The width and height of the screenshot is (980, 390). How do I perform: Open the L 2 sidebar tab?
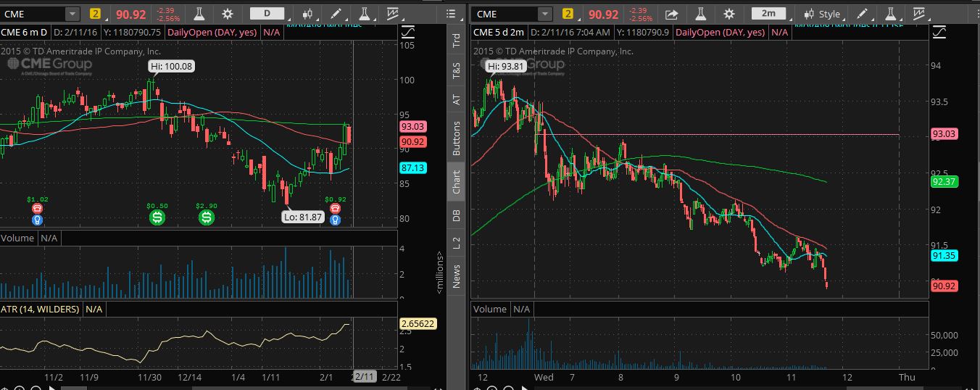point(456,244)
